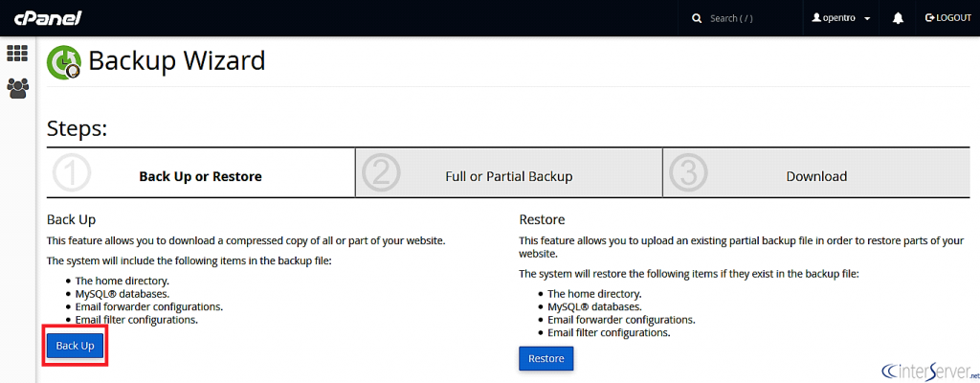Open the notifications bell
Screen dimensions: 980x383
(x=898, y=18)
